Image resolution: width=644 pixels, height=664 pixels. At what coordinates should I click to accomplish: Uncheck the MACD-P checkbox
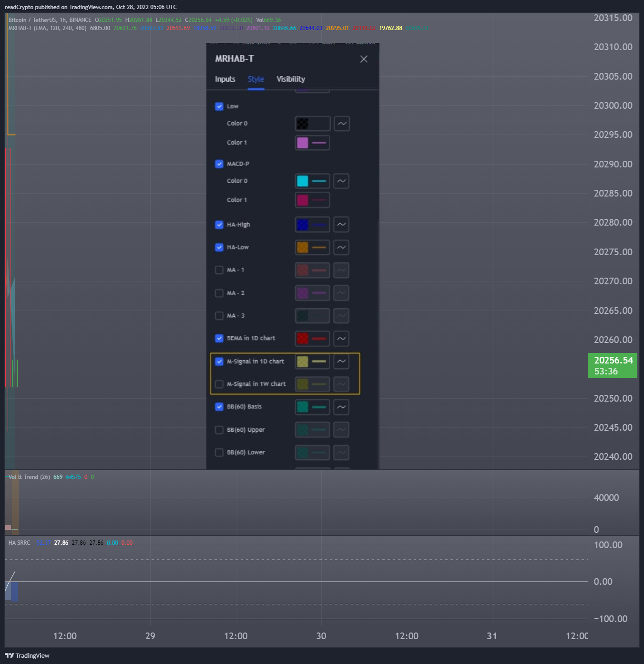219,164
